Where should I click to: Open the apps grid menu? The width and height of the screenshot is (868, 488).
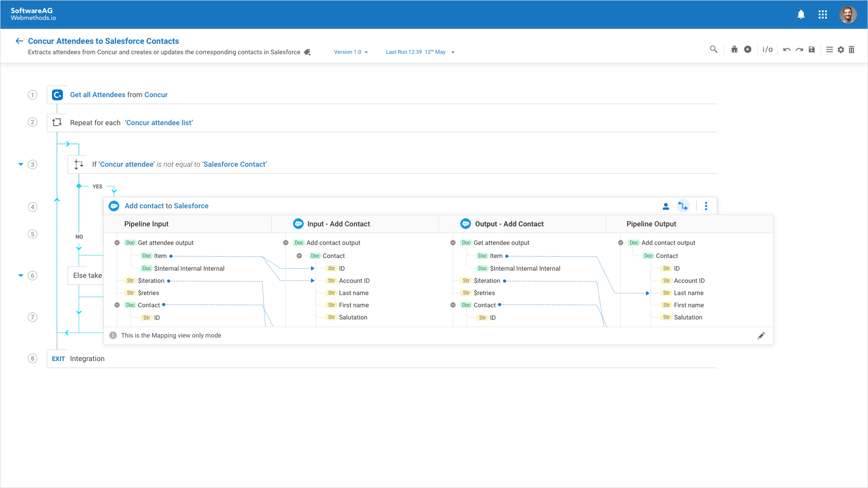pyautogui.click(x=823, y=14)
